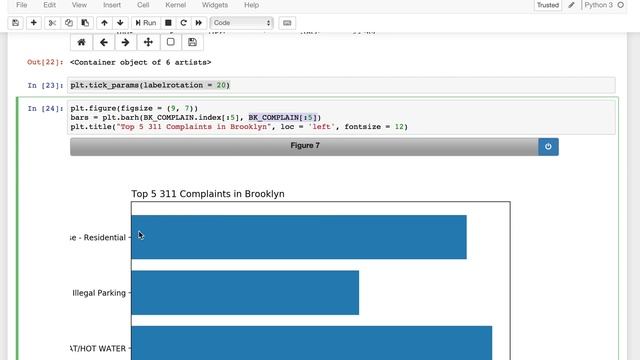The width and height of the screenshot is (640, 360).
Task: Go forward to next plot view
Action: [x=126, y=42]
